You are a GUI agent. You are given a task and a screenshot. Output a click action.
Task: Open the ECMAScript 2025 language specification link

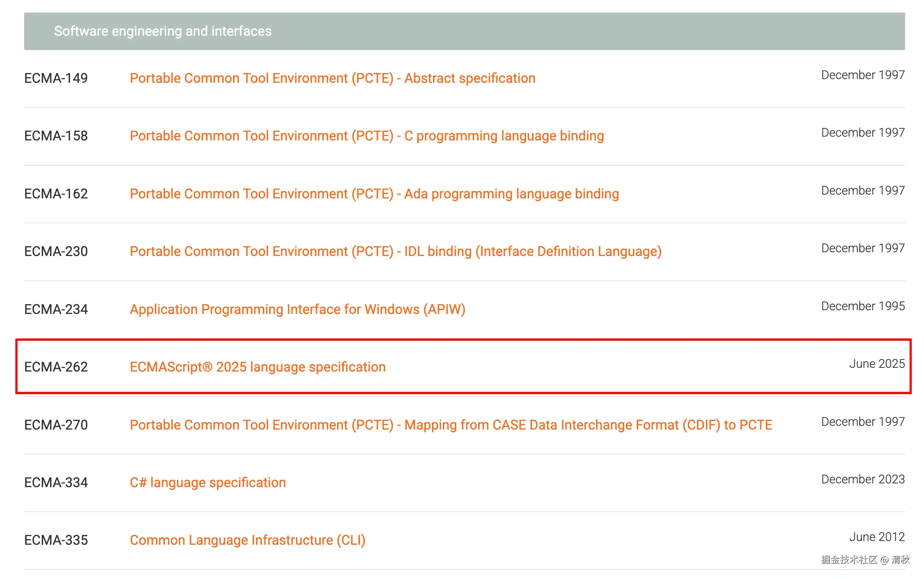pyautogui.click(x=257, y=367)
